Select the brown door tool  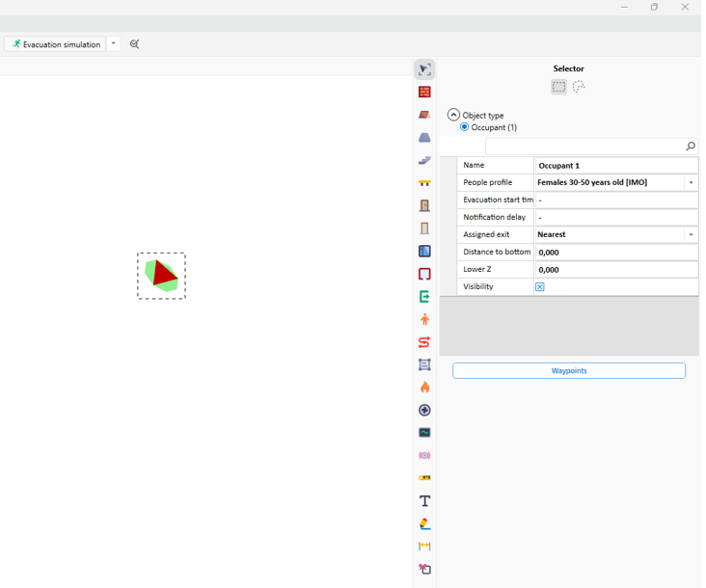[x=424, y=205]
